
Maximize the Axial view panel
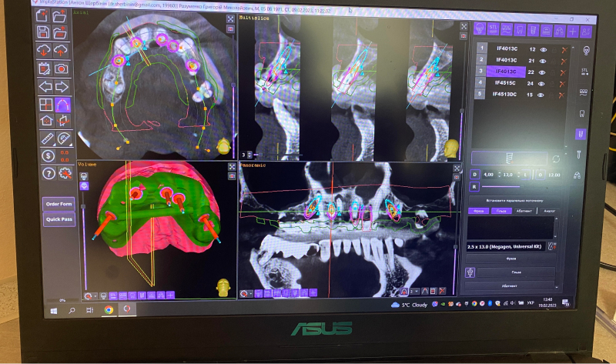point(230,16)
